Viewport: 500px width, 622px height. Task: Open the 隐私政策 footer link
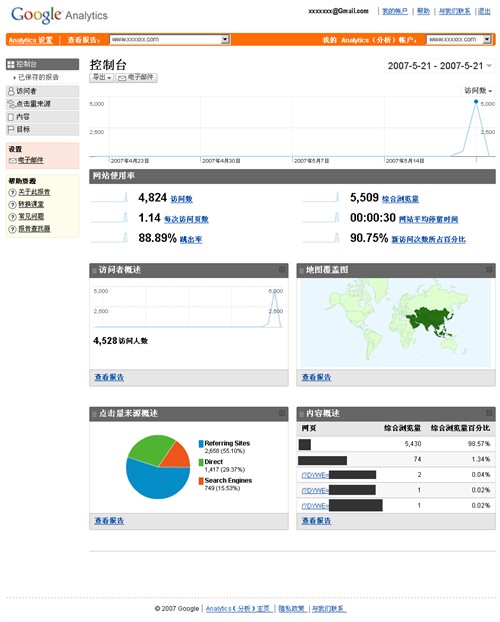pos(292,609)
